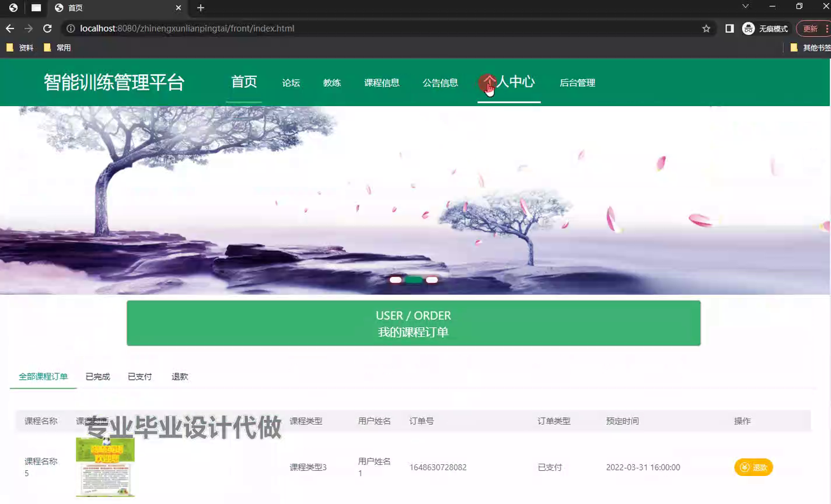831x504 pixels.
Task: Open the 后台管理 navigation item
Action: click(577, 83)
